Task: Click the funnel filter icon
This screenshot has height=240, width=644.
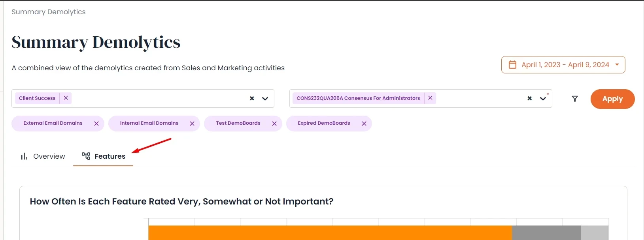Action: [x=575, y=99]
